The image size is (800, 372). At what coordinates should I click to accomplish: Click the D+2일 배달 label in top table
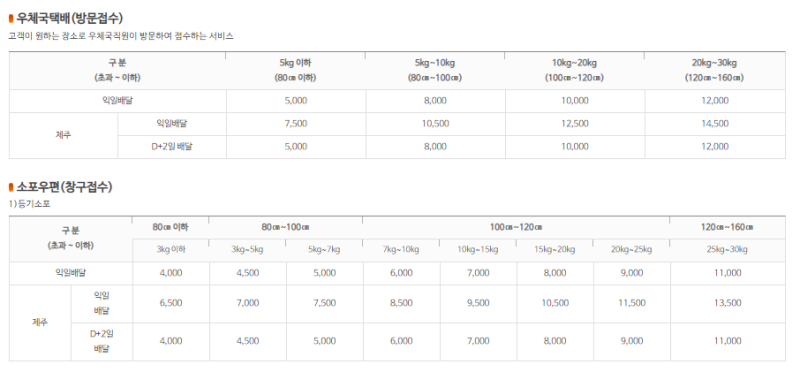tap(172, 146)
